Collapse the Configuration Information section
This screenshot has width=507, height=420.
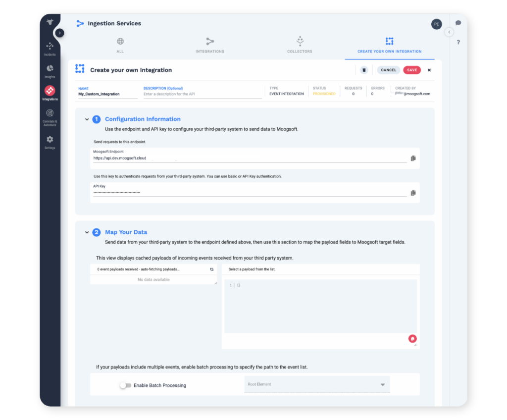(87, 119)
